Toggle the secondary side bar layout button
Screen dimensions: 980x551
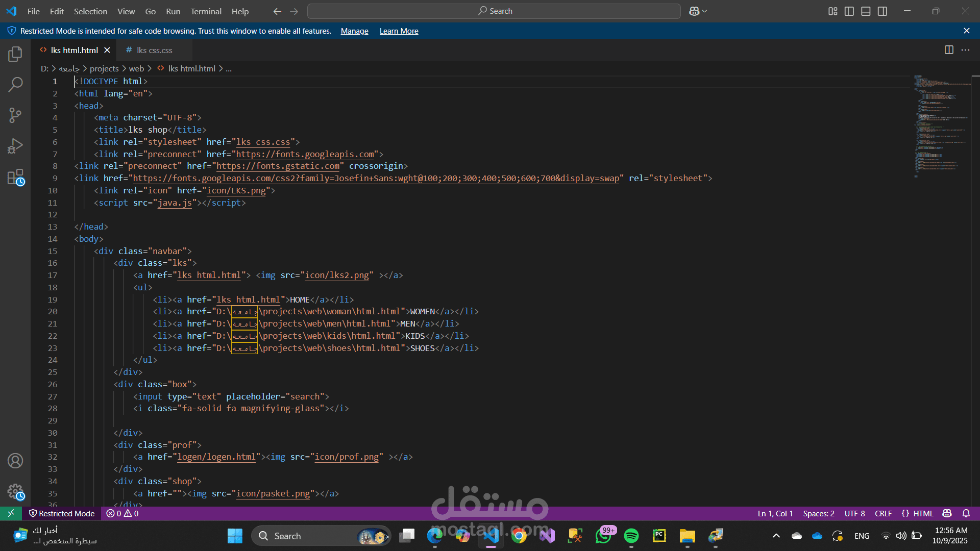883,11
